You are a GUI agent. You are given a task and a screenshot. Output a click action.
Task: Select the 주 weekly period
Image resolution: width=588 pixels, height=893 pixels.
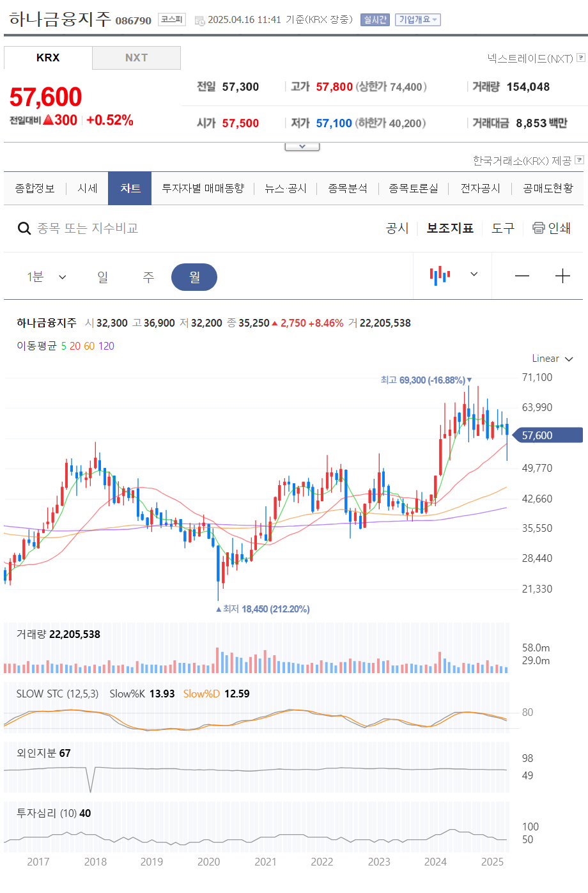[x=148, y=277]
